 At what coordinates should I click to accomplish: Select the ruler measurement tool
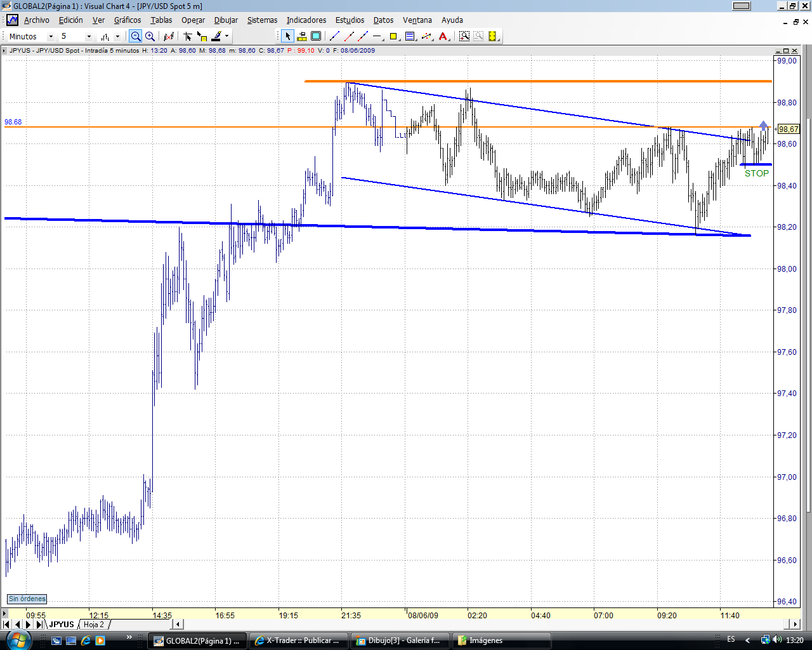click(302, 36)
